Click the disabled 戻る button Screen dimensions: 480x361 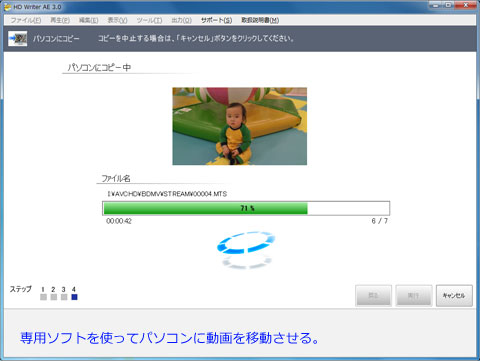[x=373, y=295]
